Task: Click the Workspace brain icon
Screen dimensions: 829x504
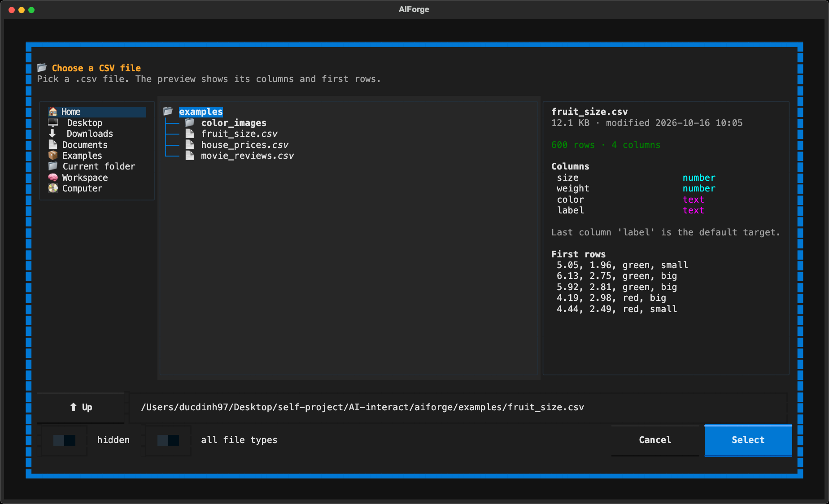Action: [53, 177]
